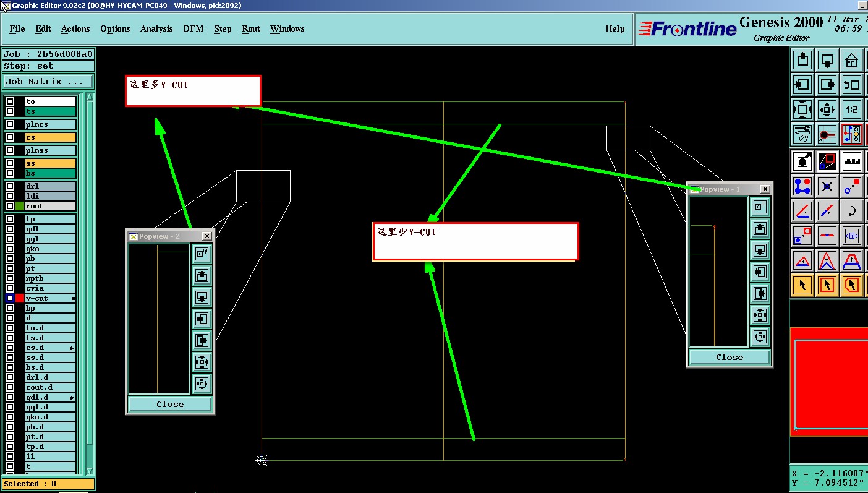Screen dimensions: 868x493
Task: Toggle display checkbox for layer to
Action: pos(10,101)
